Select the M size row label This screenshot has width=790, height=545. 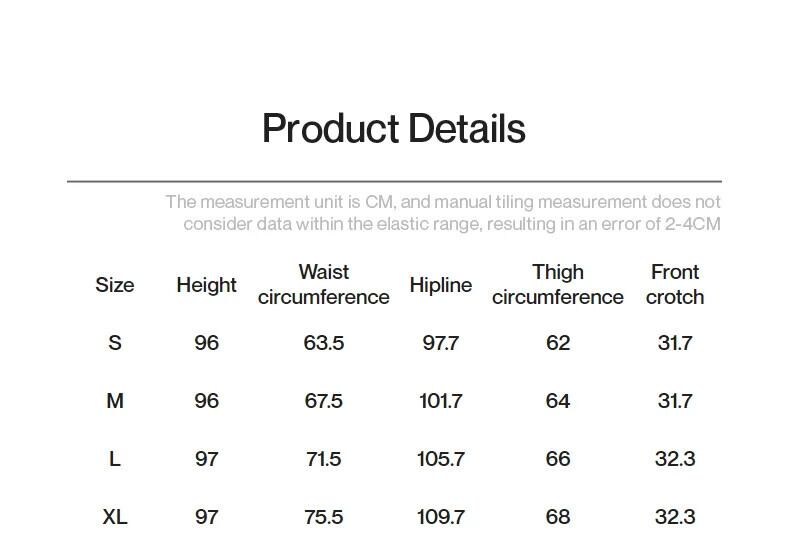pos(114,401)
